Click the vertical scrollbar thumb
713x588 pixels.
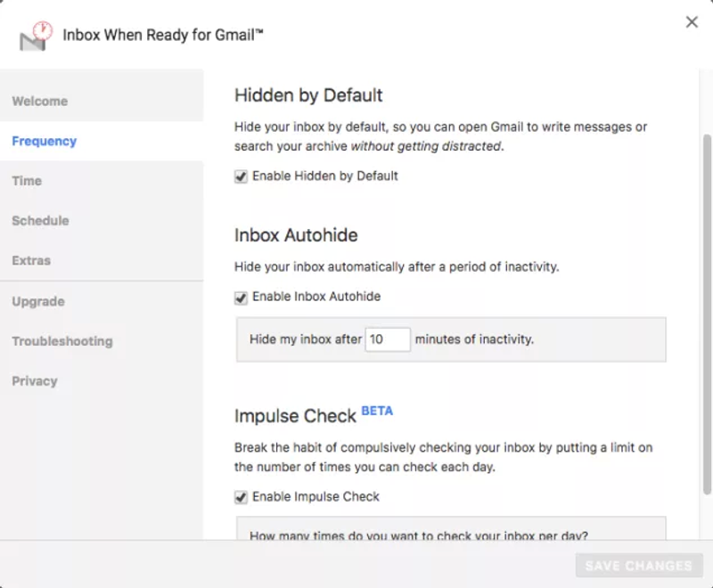coord(708,312)
